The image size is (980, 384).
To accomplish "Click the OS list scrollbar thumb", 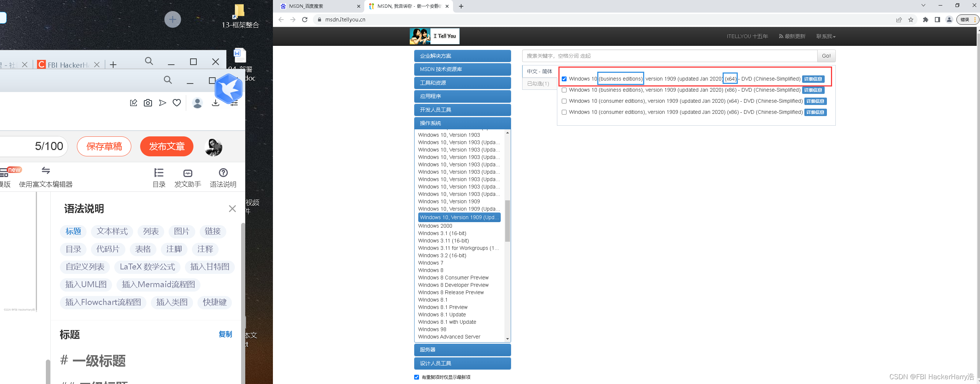I will (507, 221).
